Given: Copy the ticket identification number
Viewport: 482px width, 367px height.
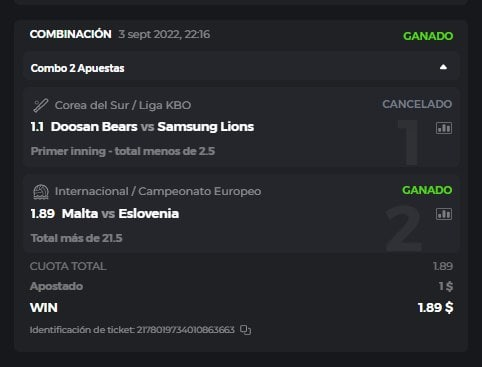Looking at the screenshot, I should [x=246, y=330].
